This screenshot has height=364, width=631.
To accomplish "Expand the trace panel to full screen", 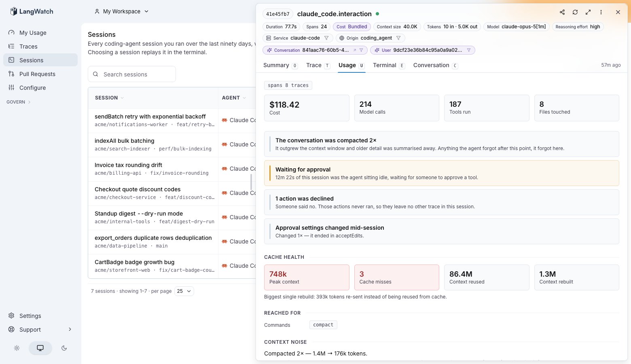I will click(588, 12).
